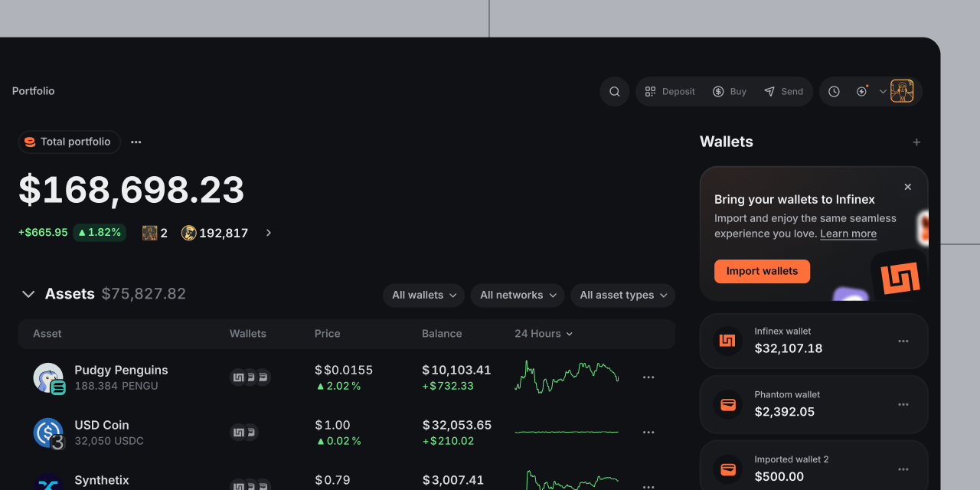Open Infinex wallet three-dot menu
Viewport: 980px width, 490px height.
(x=903, y=341)
